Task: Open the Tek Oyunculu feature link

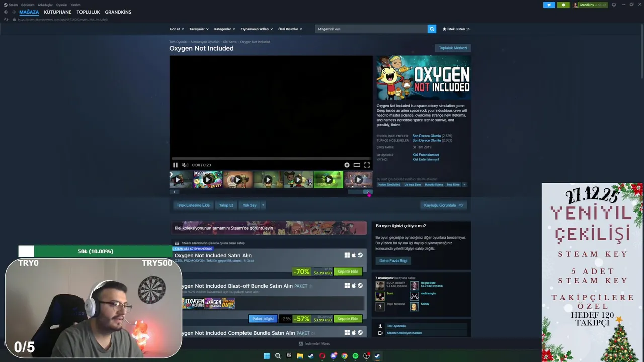Action: pos(396,326)
